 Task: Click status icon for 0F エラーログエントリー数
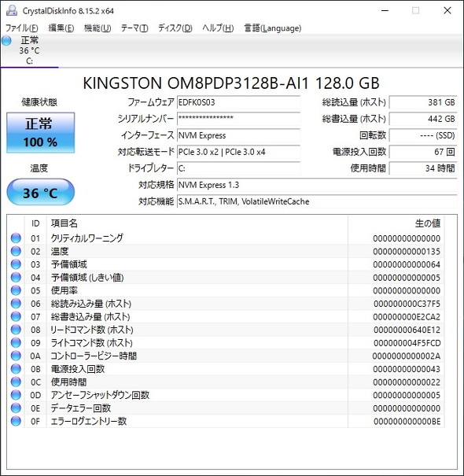tap(16, 421)
